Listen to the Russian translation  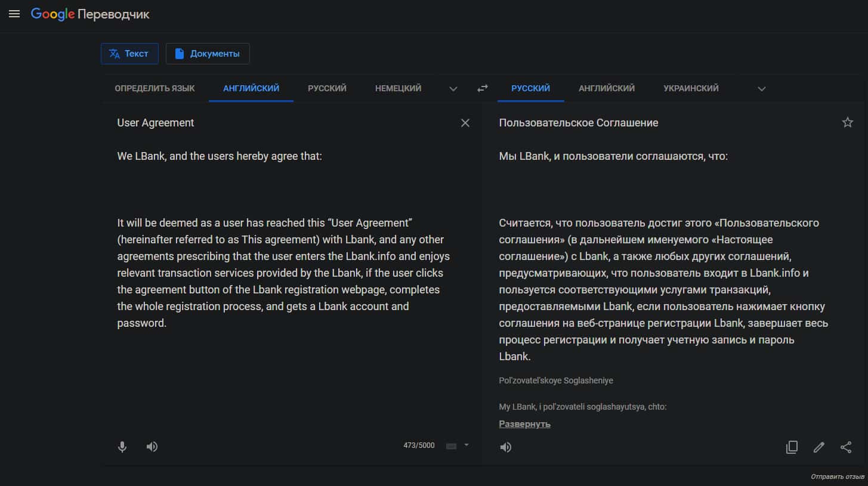click(x=506, y=447)
